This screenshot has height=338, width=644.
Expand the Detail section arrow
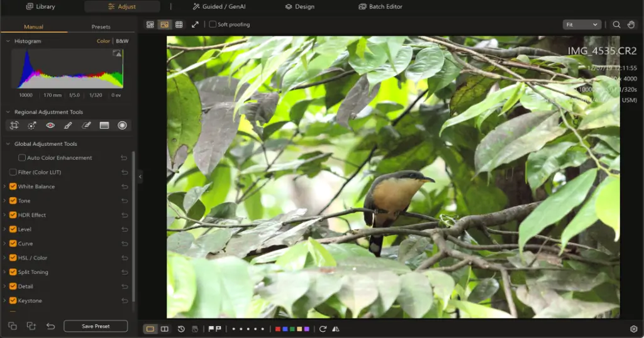pos(4,286)
